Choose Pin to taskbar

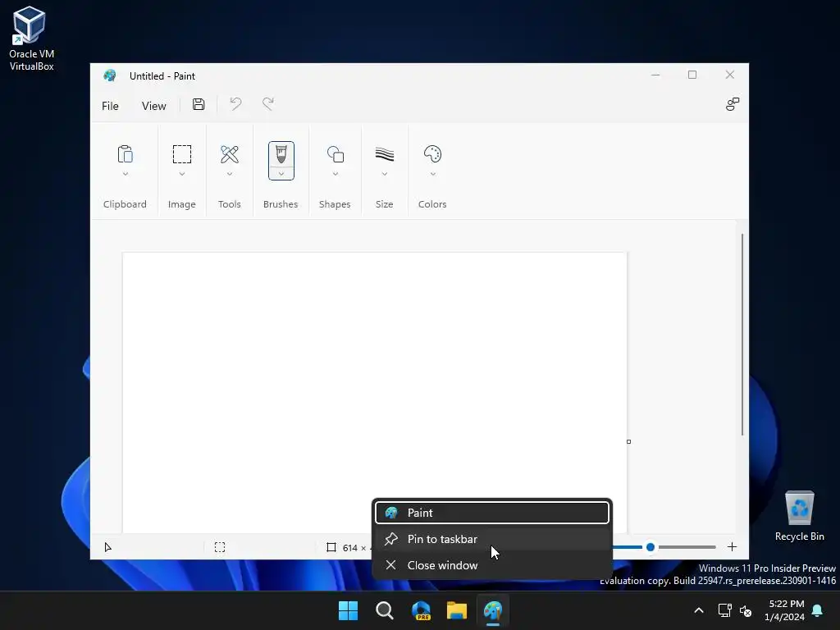pos(492,539)
